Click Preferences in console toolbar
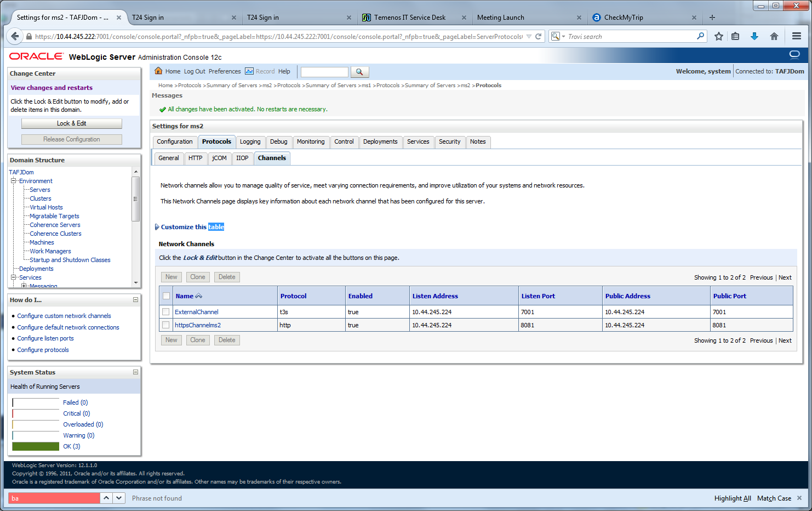 (225, 71)
